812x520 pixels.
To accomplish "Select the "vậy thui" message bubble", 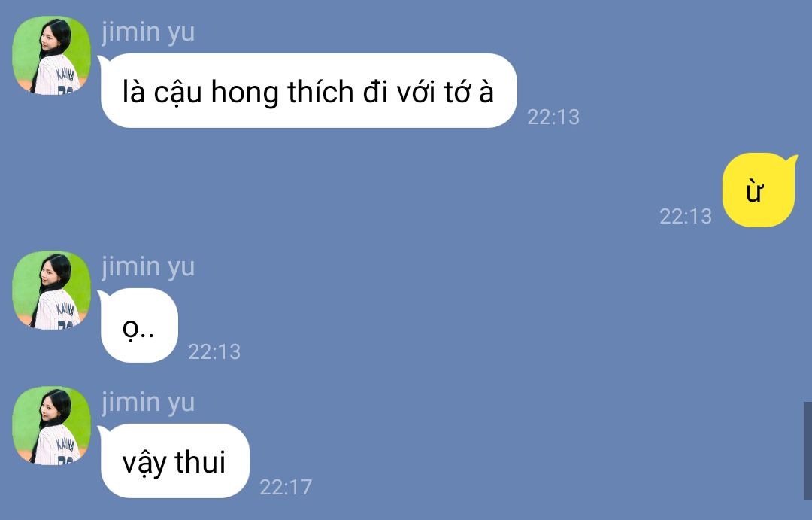I will point(174,461).
